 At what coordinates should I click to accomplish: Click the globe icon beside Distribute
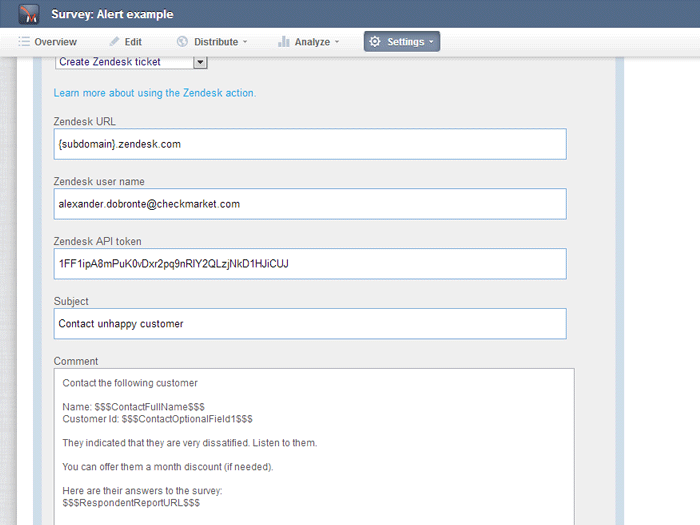click(182, 42)
